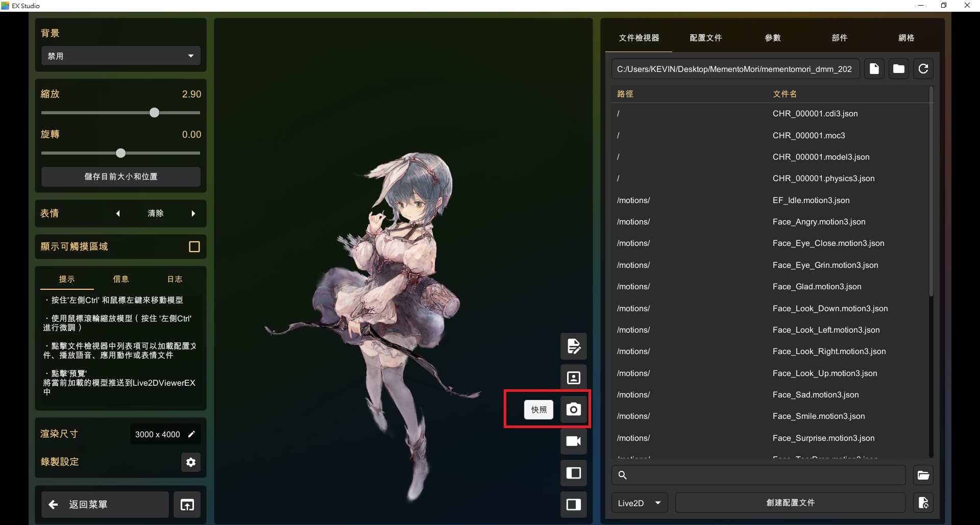Open the 背景 dropdown set to 禁用
Screen dimensions: 980x525
(x=120, y=56)
